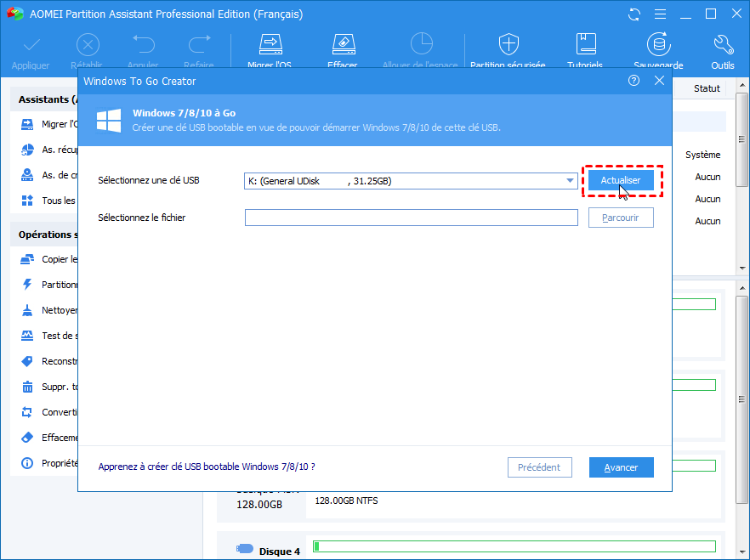
Task: Click the Nettoyer broom sidebar icon
Action: pos(27,310)
